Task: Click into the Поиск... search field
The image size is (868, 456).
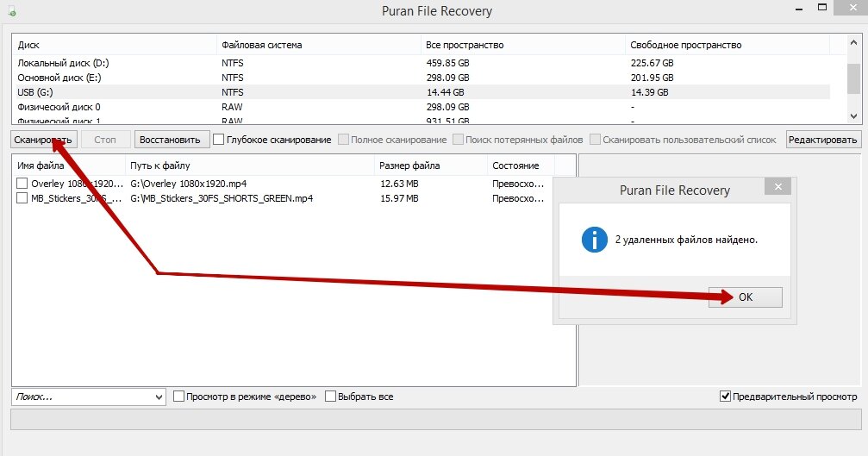Action: tap(82, 397)
